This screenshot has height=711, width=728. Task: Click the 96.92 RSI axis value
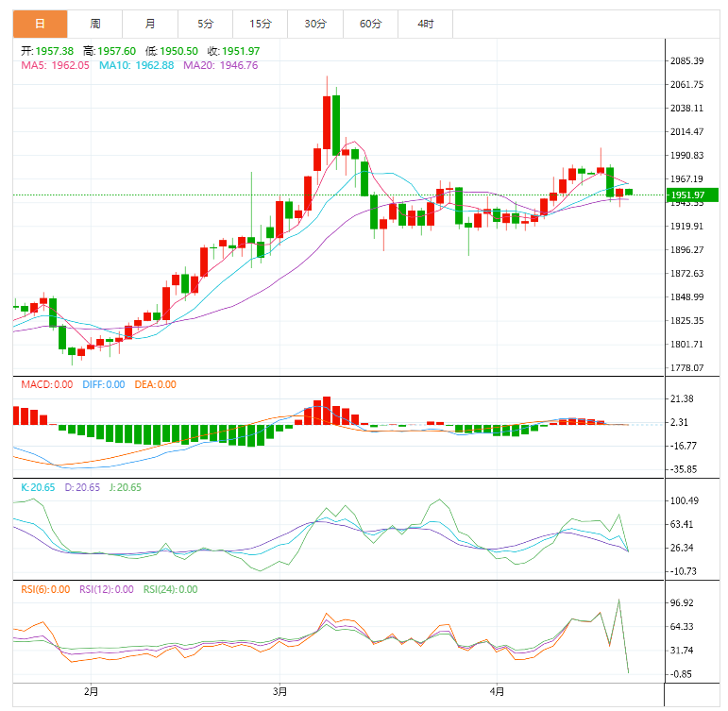(x=682, y=602)
